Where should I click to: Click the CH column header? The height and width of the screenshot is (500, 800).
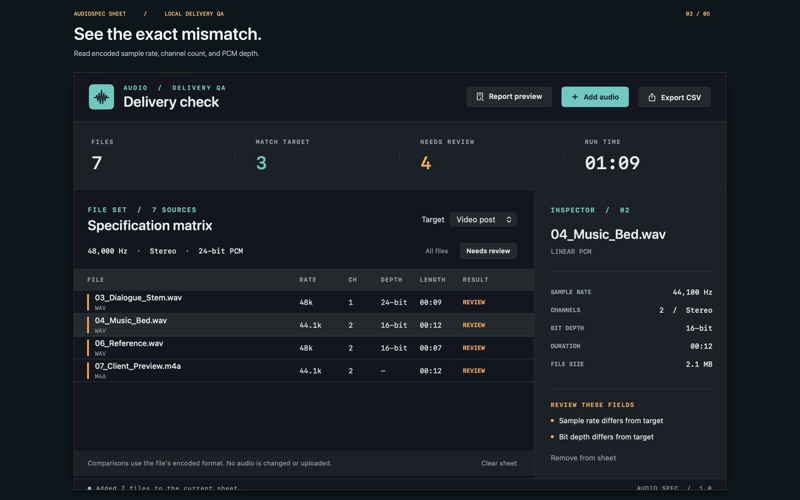pyautogui.click(x=353, y=280)
